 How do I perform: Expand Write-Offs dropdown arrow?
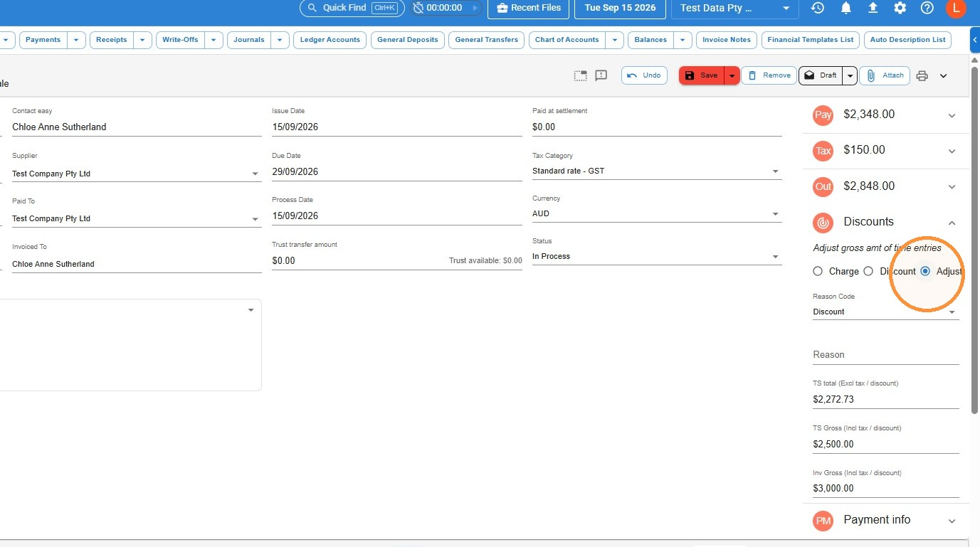pyautogui.click(x=214, y=40)
